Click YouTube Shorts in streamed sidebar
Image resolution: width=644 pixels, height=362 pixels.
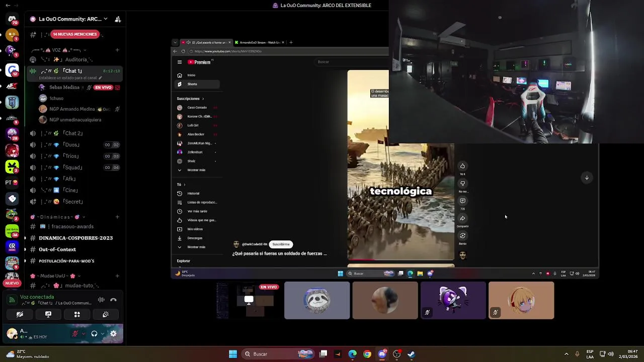point(197,84)
